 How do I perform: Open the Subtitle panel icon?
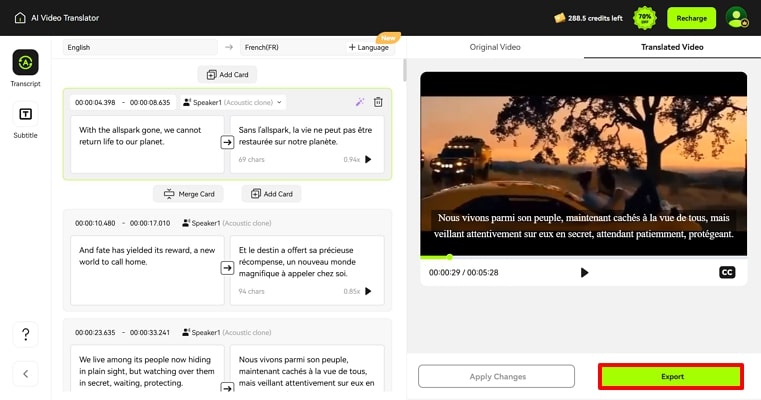(25, 114)
